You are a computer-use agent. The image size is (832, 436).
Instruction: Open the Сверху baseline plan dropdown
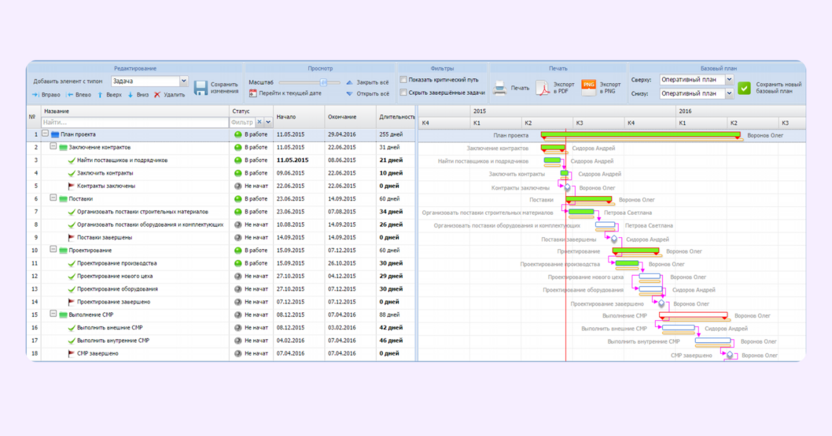click(x=696, y=80)
